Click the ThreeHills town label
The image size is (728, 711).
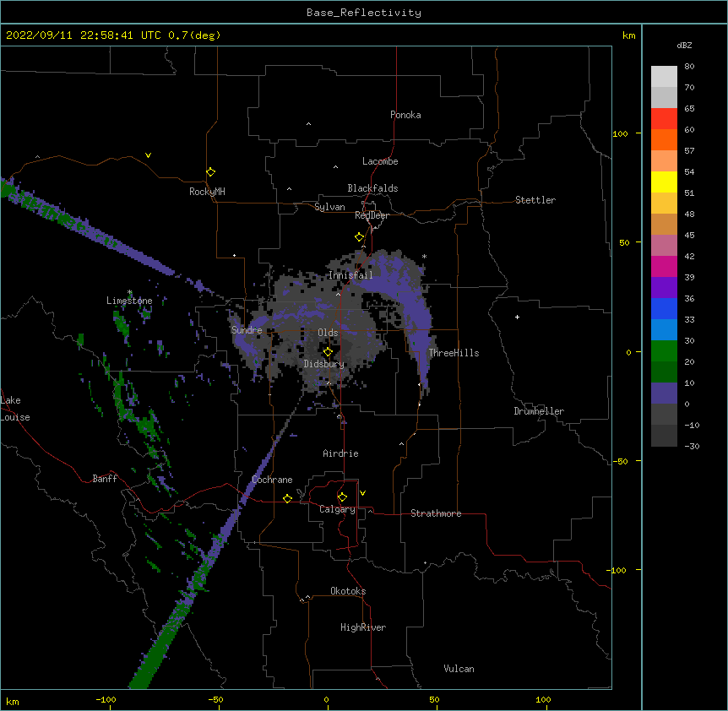454,353
